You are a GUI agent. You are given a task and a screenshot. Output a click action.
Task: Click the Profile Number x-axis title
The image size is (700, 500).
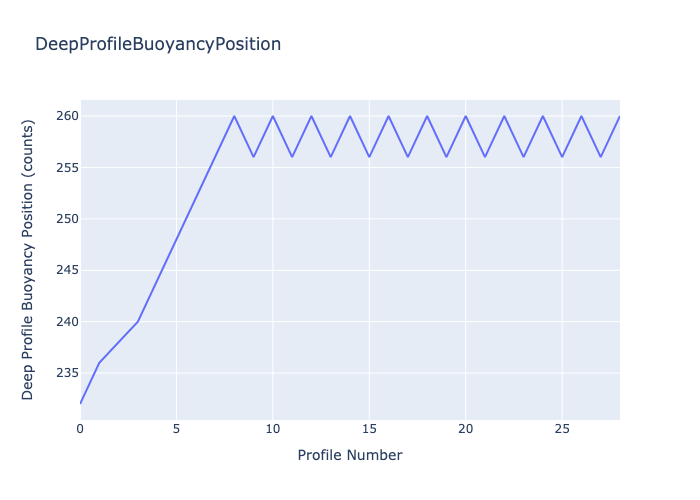pos(350,455)
